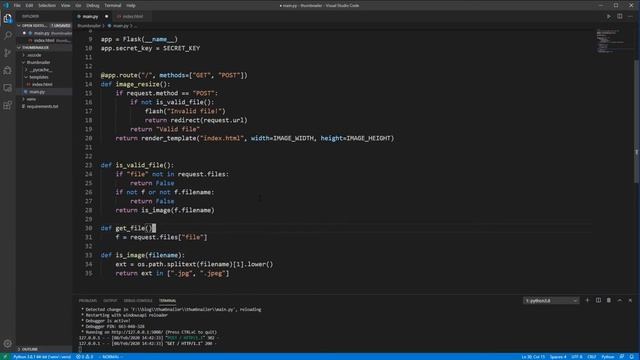Open the Source Control view

point(8,53)
